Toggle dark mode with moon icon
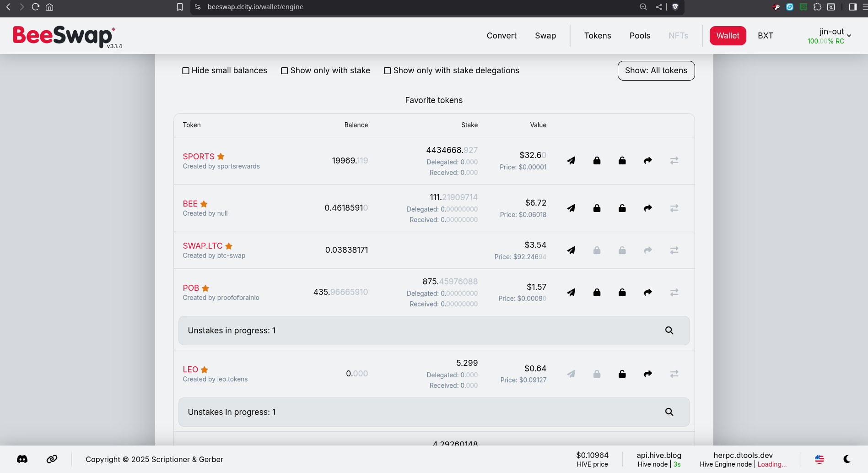Image resolution: width=868 pixels, height=473 pixels. [847, 459]
